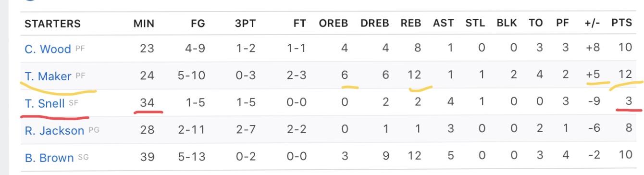Click the 3PT column header
Screen dimensions: 644x175
[x=245, y=24]
